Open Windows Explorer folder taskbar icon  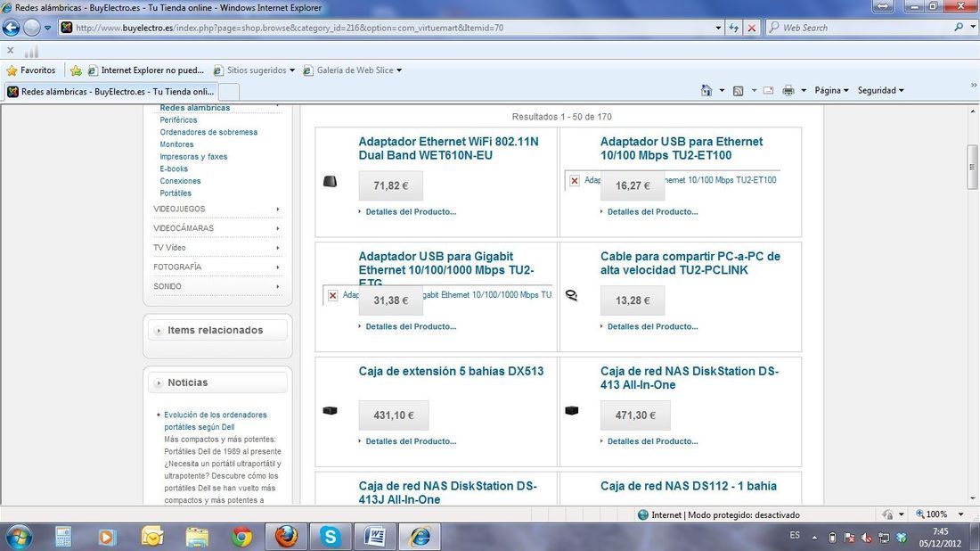tap(196, 537)
